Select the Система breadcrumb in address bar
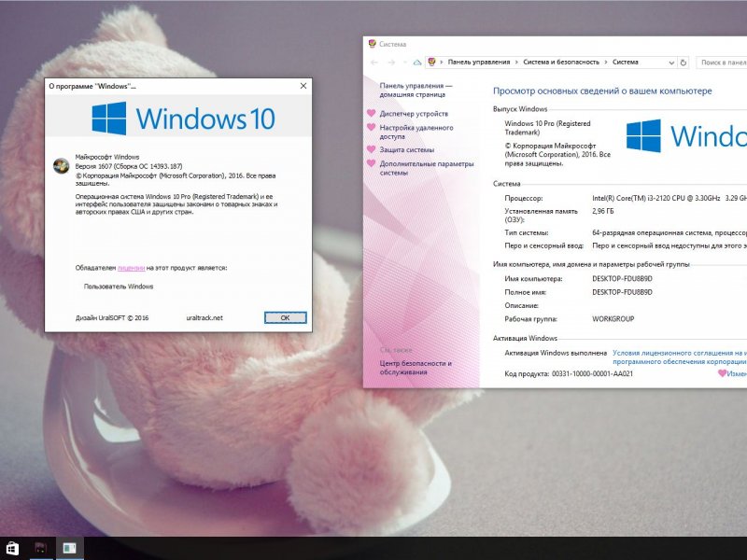Image resolution: width=747 pixels, height=560 pixels. [x=625, y=62]
